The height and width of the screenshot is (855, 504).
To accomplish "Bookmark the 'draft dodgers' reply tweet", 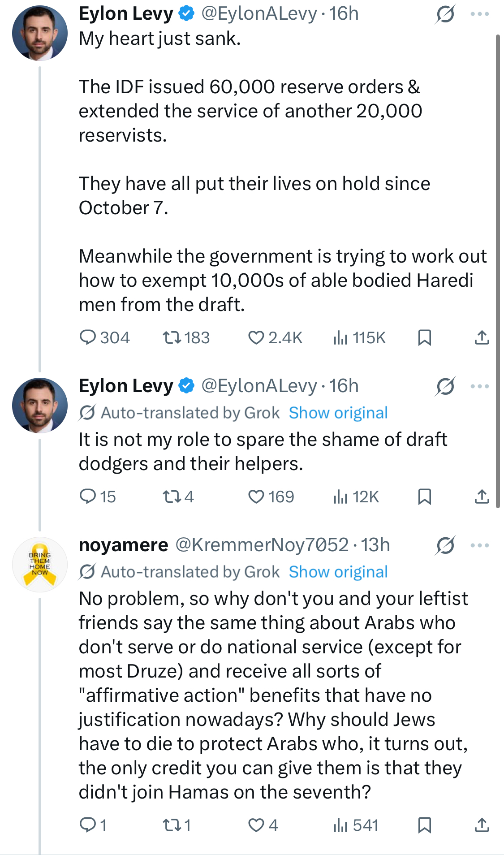I will 424,497.
